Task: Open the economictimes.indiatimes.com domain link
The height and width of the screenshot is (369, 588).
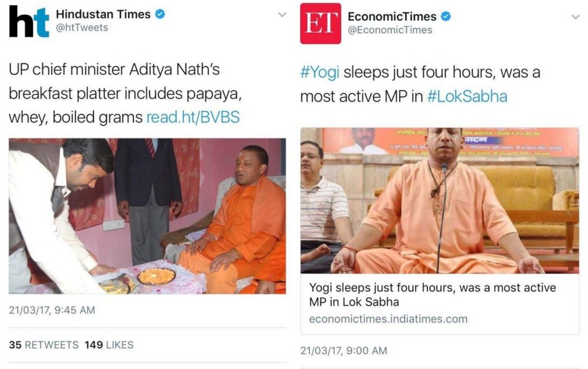Action: point(388,319)
